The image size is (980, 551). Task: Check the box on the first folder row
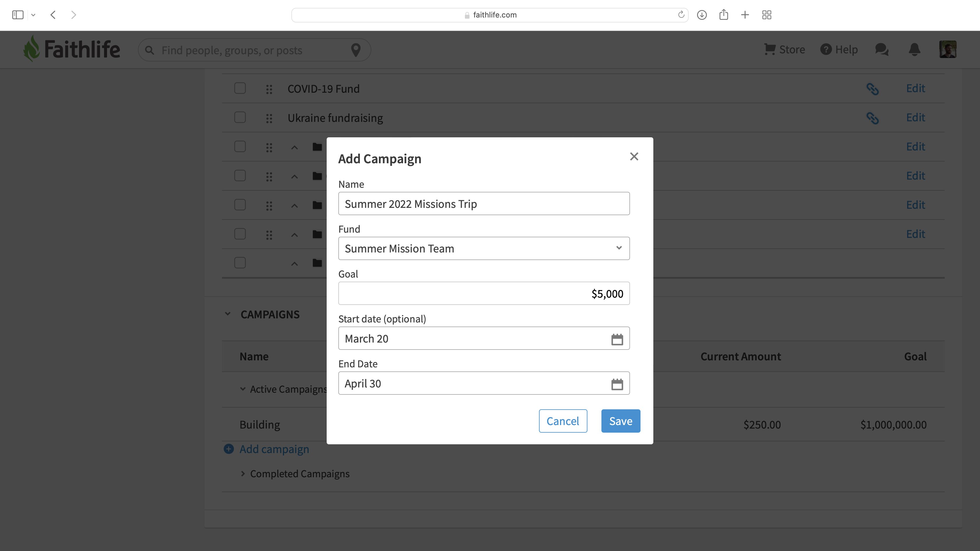[x=240, y=146]
